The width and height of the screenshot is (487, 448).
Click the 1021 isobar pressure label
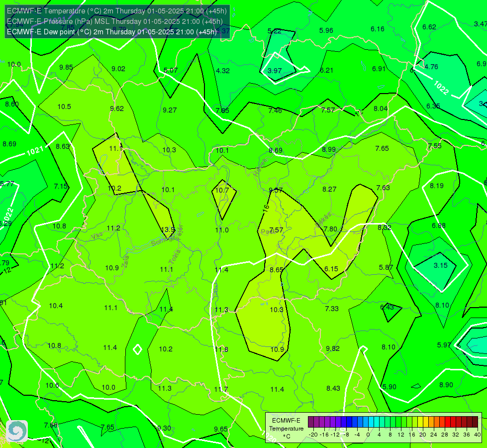[35, 151]
